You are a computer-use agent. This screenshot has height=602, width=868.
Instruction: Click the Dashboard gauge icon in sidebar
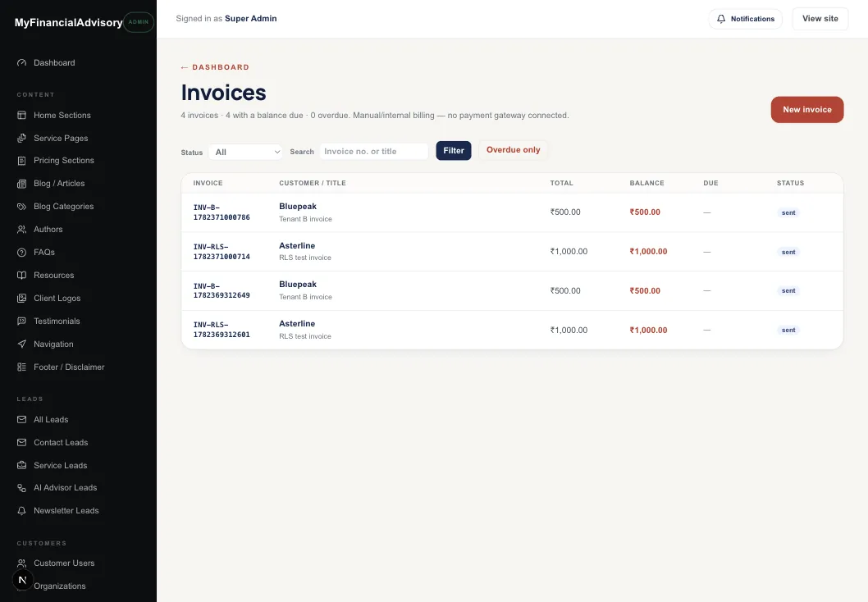point(21,62)
